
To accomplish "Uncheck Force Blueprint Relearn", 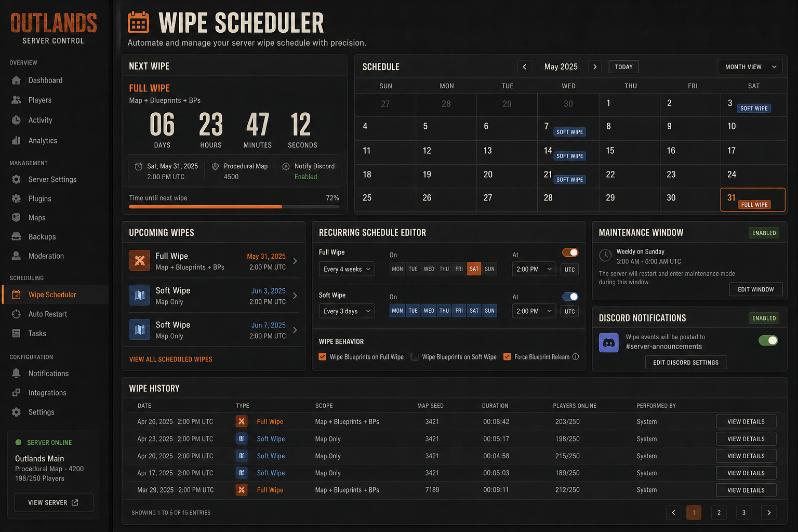I will (x=507, y=357).
